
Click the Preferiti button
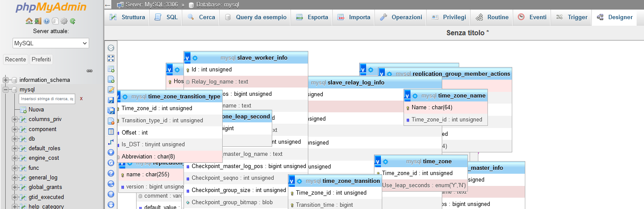[x=41, y=60]
